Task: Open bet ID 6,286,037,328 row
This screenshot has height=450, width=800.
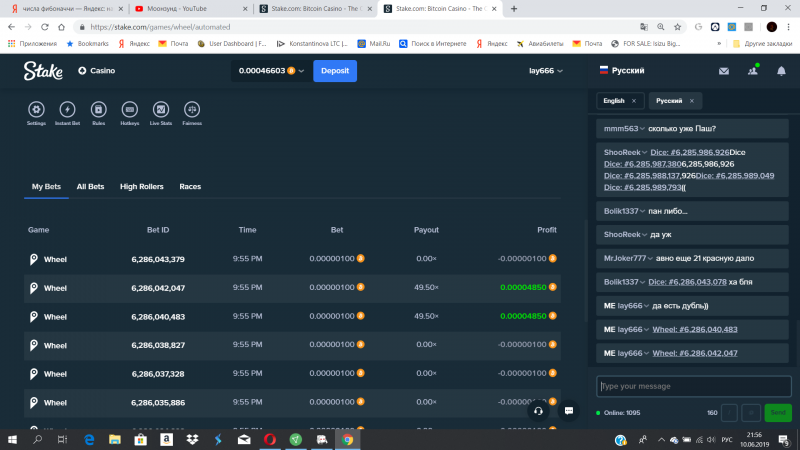Action: coord(292,374)
